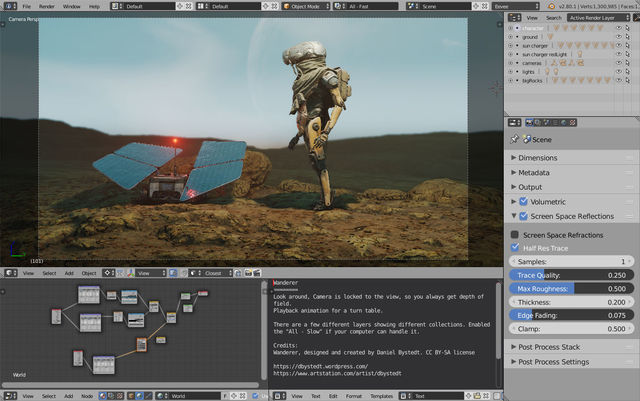Enable the Screen Space Refractions checkbox

pyautogui.click(x=516, y=234)
